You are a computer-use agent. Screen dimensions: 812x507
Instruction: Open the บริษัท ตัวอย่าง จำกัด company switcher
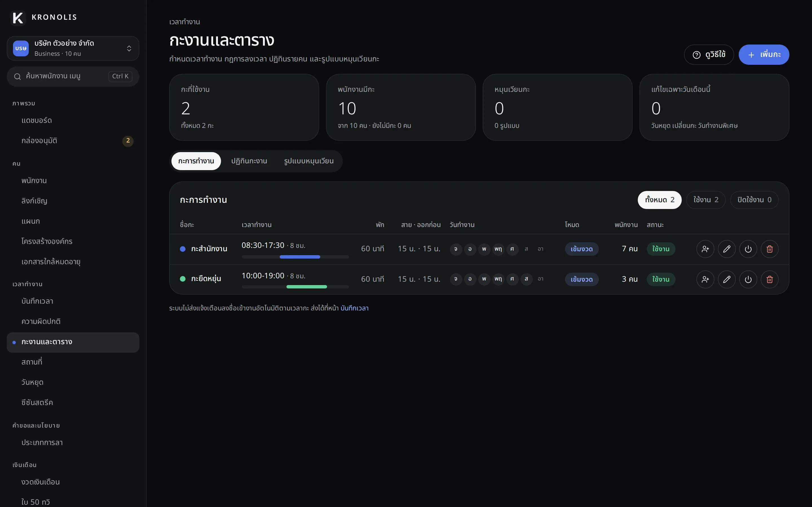[x=73, y=49]
